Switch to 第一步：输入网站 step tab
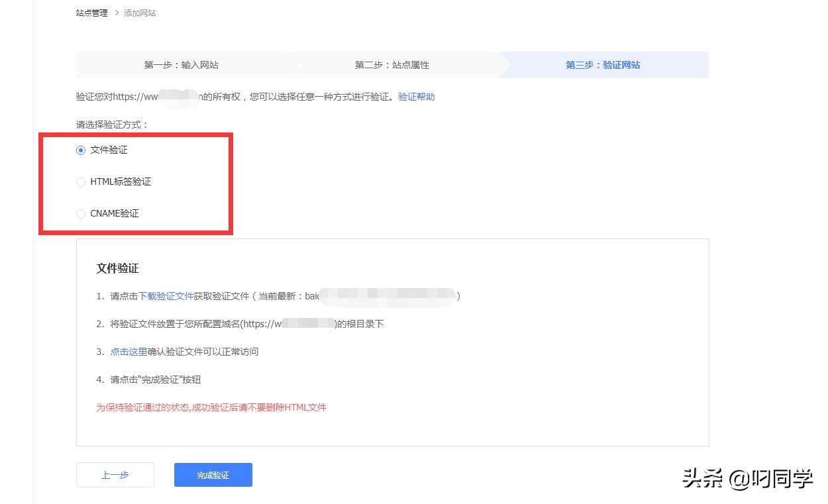 tap(183, 65)
